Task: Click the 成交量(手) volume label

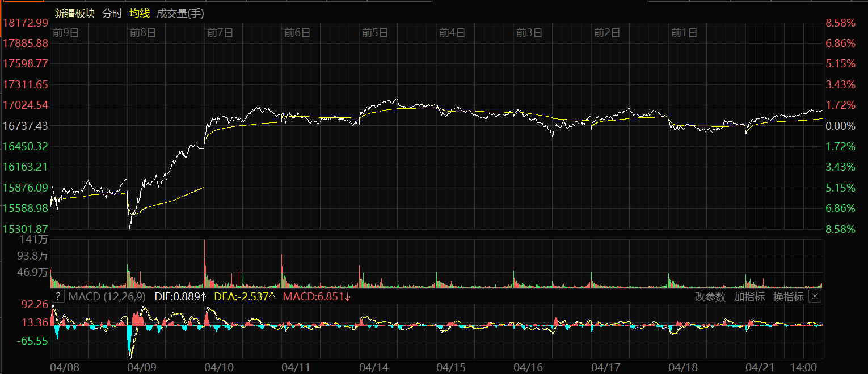Action: pos(180,13)
